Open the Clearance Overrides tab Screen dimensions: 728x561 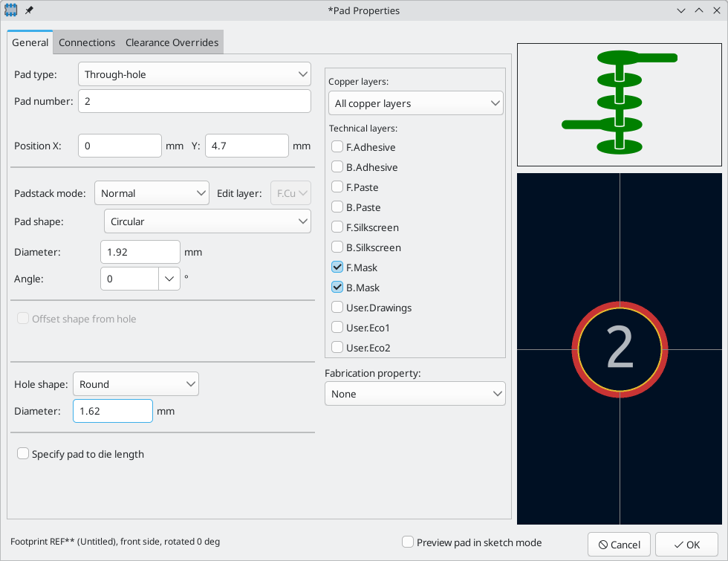[172, 42]
